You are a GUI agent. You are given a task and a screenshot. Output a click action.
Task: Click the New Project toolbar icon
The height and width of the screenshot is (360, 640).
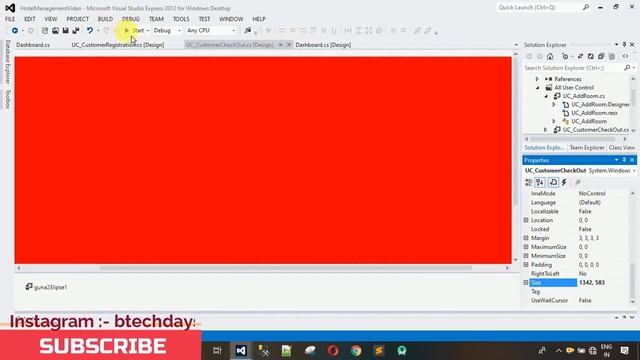(x=45, y=31)
